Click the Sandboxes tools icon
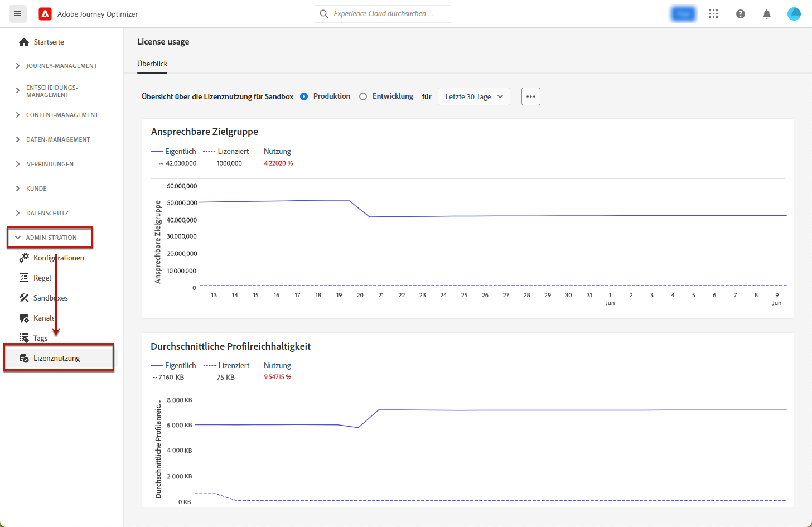This screenshot has height=527, width=812. coord(24,298)
